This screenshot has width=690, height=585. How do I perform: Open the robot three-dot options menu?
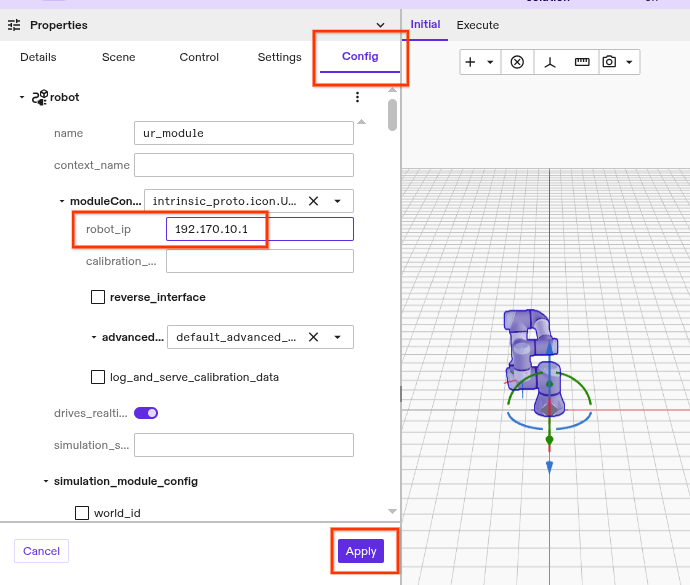click(357, 97)
